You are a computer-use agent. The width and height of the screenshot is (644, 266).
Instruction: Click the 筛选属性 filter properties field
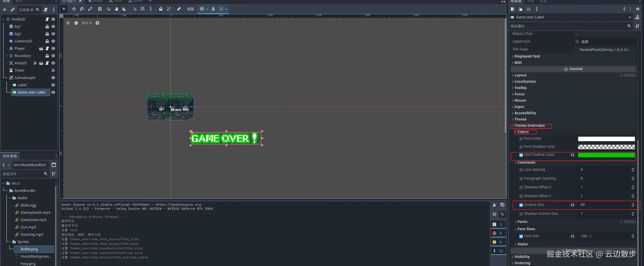571,26
